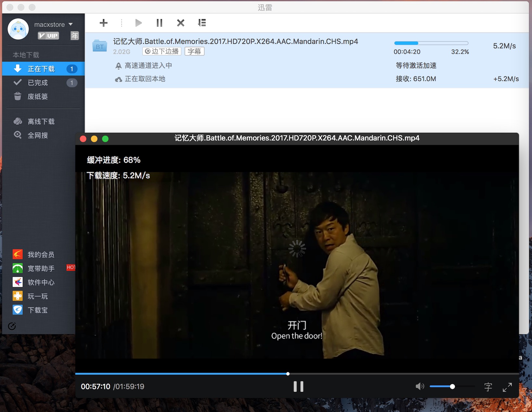This screenshot has width=532, height=412.
Task: Start the selected download with play icon
Action: pyautogui.click(x=138, y=23)
